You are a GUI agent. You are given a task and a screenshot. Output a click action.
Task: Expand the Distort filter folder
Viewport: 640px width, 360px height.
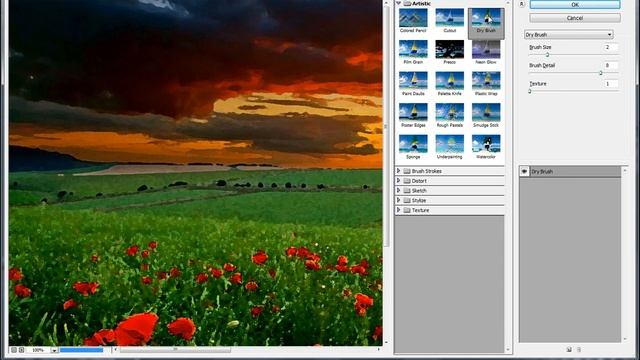click(x=398, y=180)
